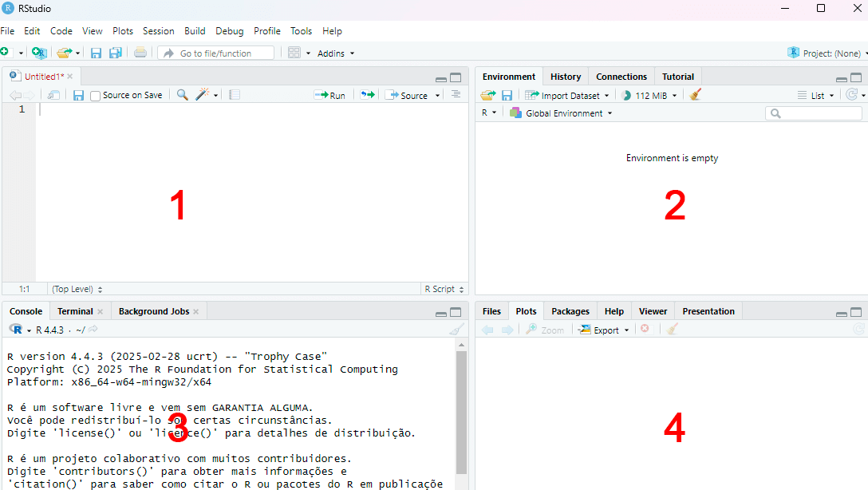
Task: Close the Untitled1 tab
Action: point(69,77)
